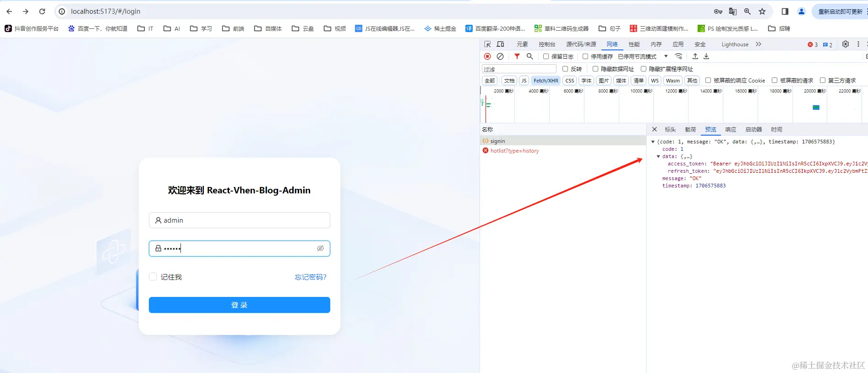
Task: Open the throttling mode dropdown
Action: [x=643, y=56]
